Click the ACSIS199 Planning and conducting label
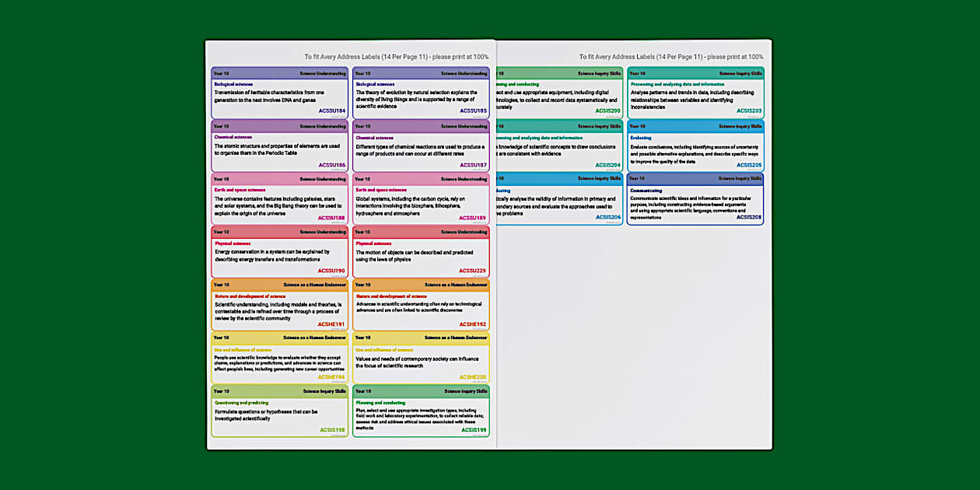 pos(421,412)
